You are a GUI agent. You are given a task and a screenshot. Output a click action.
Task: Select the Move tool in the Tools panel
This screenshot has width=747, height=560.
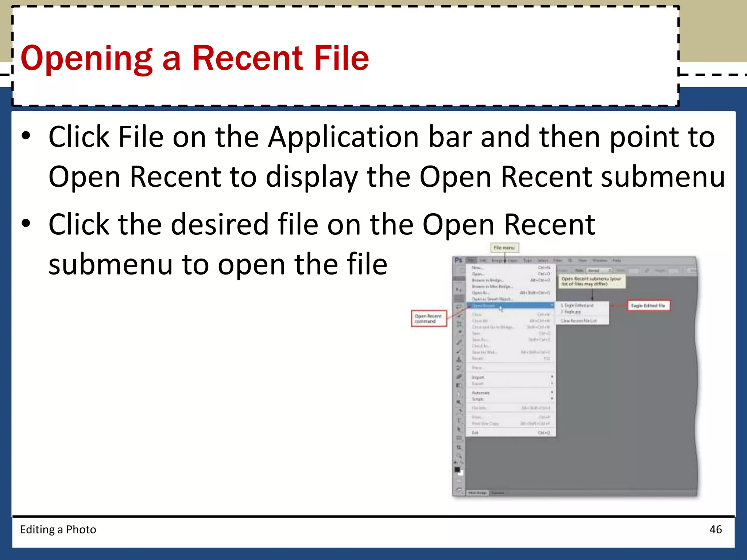[x=458, y=289]
